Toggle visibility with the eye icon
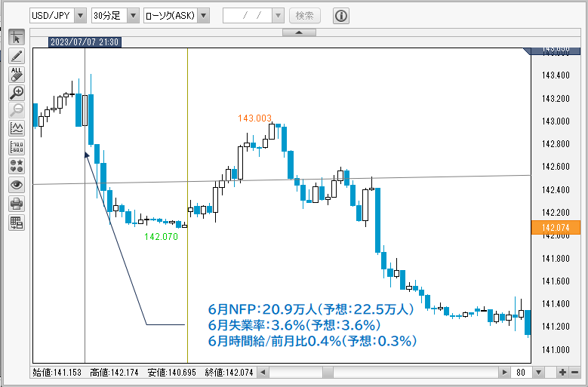This screenshot has width=588, height=387. coord(17,185)
